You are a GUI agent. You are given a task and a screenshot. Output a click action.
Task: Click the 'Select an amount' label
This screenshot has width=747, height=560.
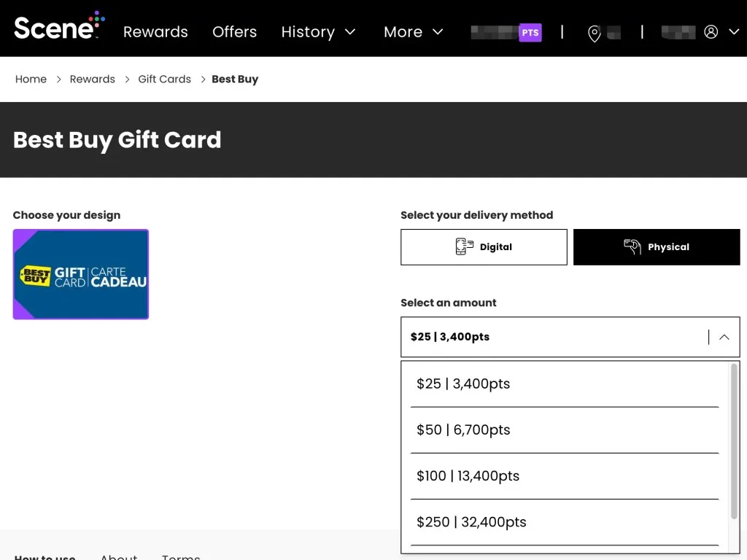[449, 303]
